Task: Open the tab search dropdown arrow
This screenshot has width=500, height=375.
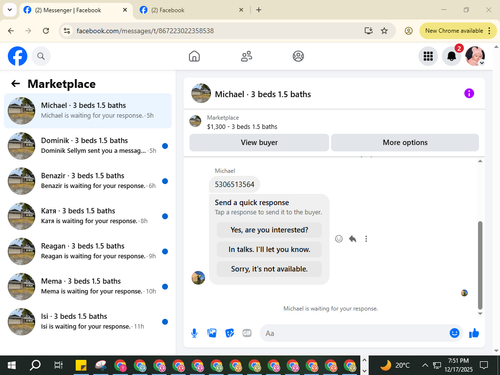Action: (10, 10)
